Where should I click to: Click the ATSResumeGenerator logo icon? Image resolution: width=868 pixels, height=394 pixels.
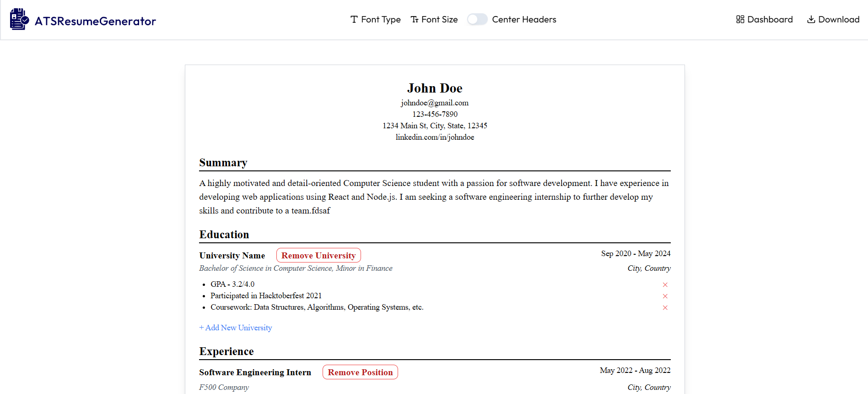19,19
